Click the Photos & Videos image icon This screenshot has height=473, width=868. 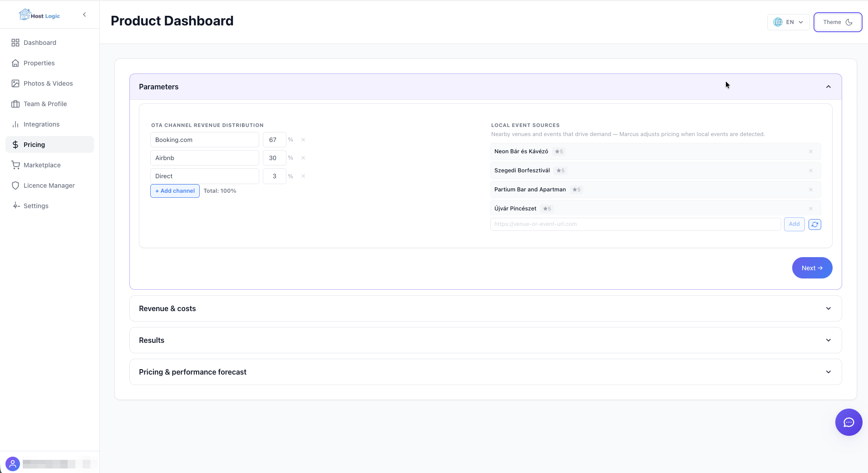pyautogui.click(x=15, y=83)
